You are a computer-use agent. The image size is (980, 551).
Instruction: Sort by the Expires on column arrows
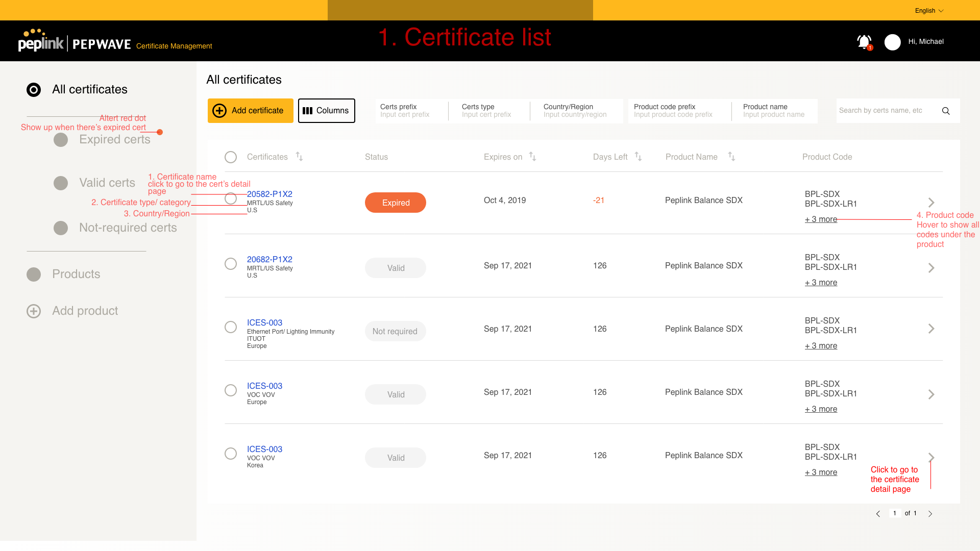tap(532, 157)
